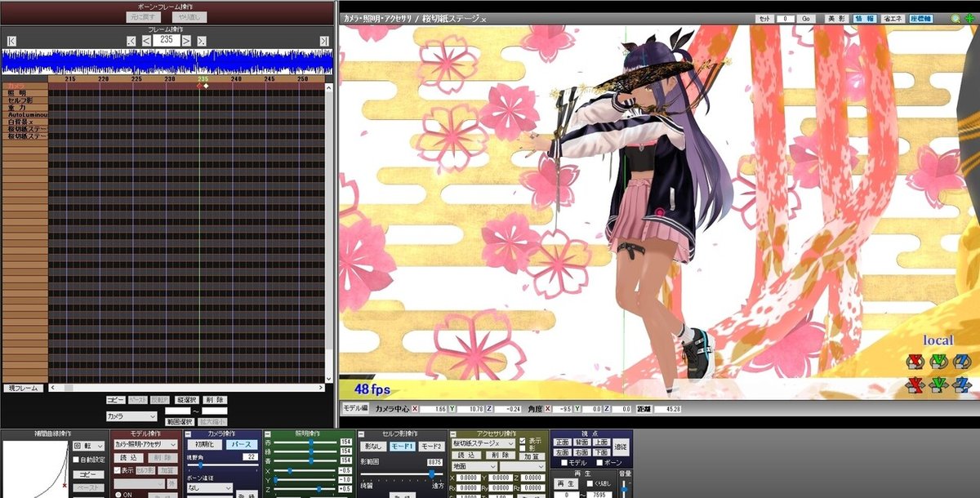The image size is (980, 498).
Task: Toggle the 座標軸 display button
Action: pyautogui.click(x=920, y=19)
